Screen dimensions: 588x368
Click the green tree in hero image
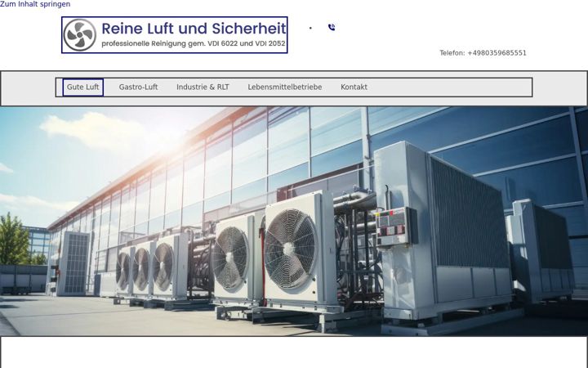[14, 239]
